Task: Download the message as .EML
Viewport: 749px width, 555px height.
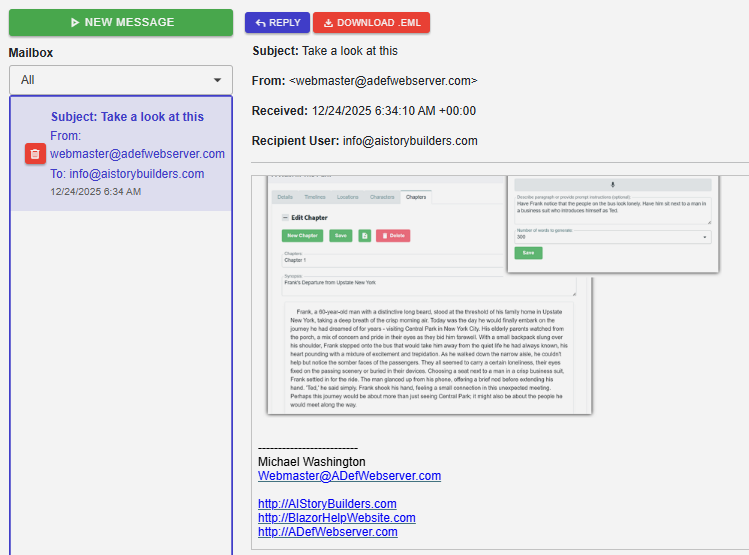Action: click(x=371, y=23)
